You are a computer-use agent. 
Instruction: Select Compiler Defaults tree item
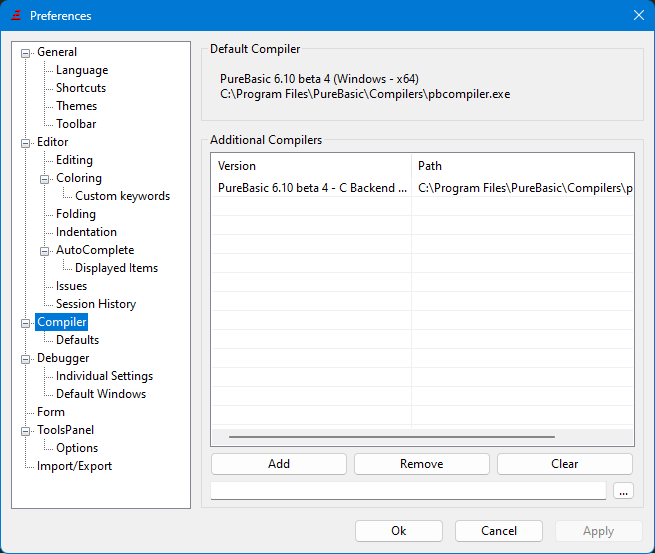point(77,340)
